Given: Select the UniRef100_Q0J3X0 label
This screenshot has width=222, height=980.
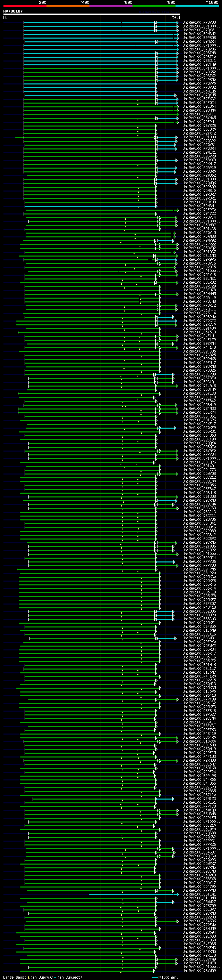Looking at the screenshot, I should [x=199, y=129].
